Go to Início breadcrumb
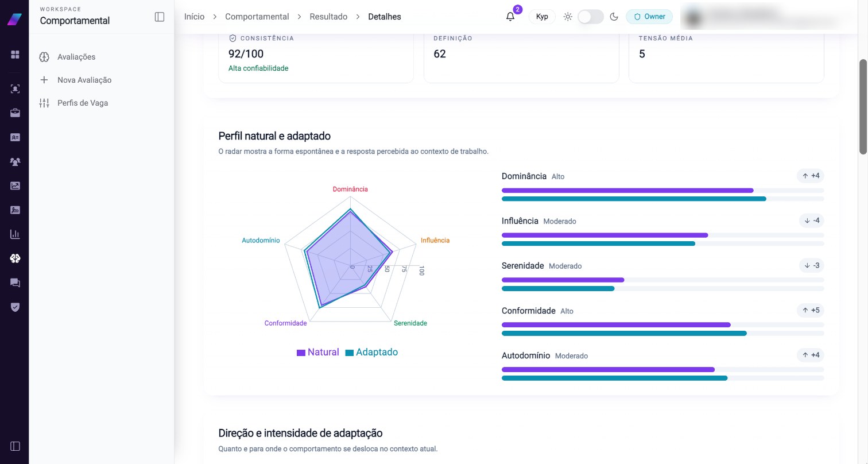The image size is (868, 464). coord(194,17)
